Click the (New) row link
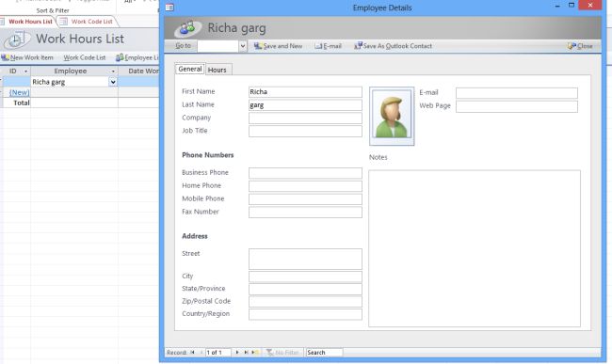This screenshot has width=612, height=364. tap(19, 93)
